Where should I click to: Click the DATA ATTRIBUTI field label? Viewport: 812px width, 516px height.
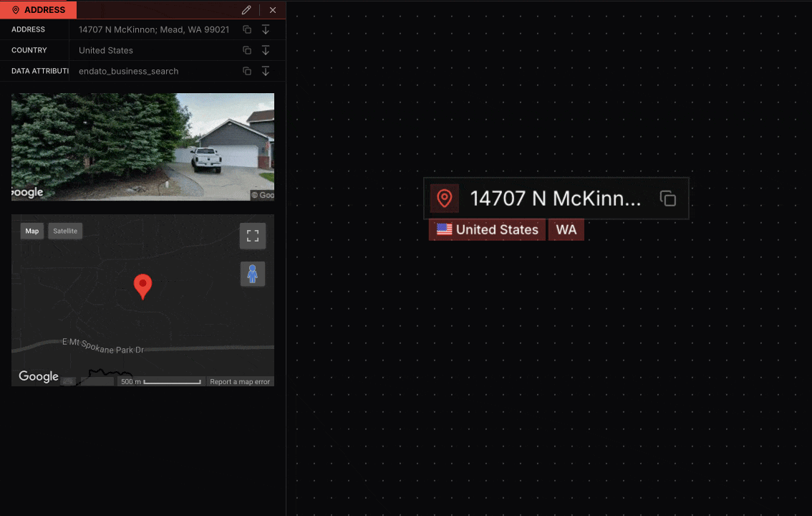tap(40, 71)
